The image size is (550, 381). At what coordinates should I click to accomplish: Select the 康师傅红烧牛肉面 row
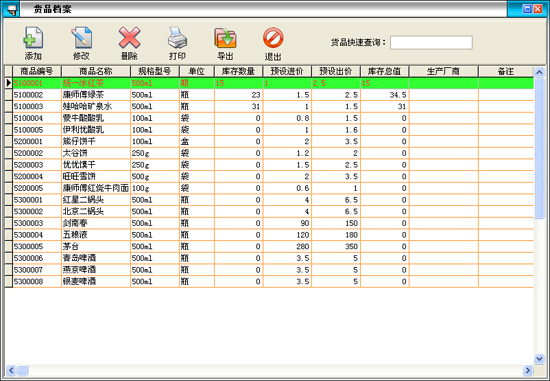pos(269,188)
